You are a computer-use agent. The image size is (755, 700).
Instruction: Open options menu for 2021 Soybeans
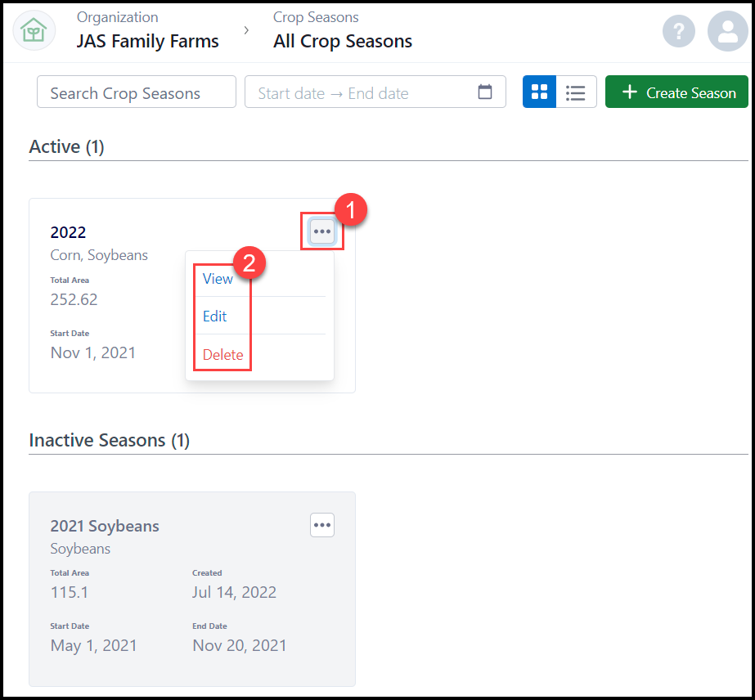pos(322,525)
